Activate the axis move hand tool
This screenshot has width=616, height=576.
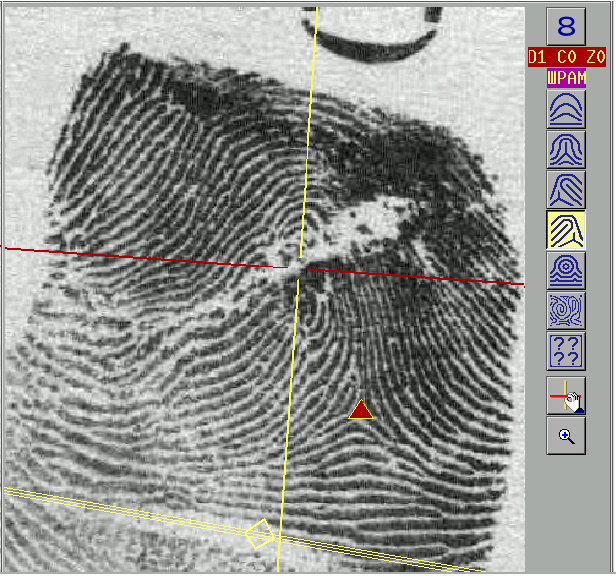566,396
